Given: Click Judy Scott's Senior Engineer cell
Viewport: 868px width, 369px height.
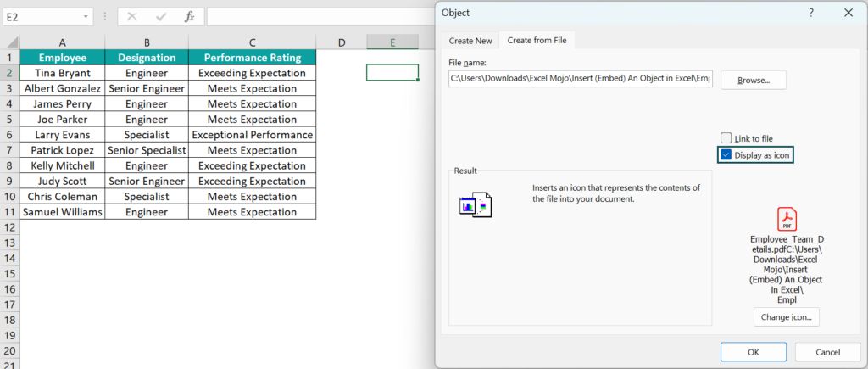Looking at the screenshot, I should [x=147, y=182].
